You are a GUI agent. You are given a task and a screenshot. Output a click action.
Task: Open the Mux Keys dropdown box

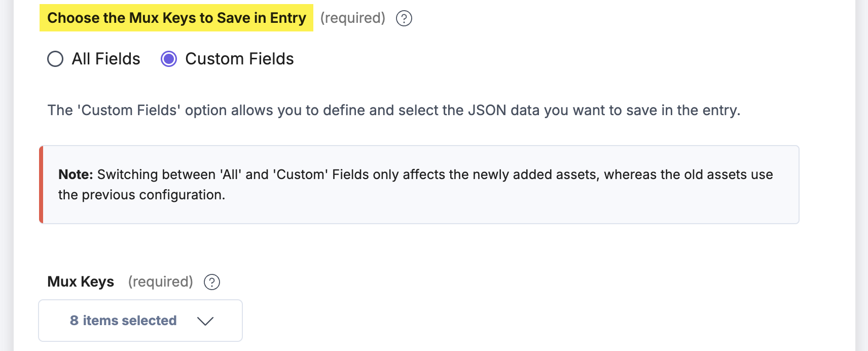[x=140, y=321]
